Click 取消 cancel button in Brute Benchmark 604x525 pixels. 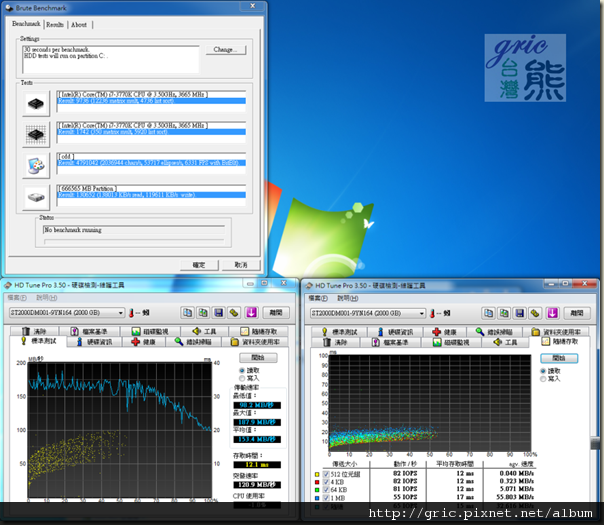[x=241, y=265]
